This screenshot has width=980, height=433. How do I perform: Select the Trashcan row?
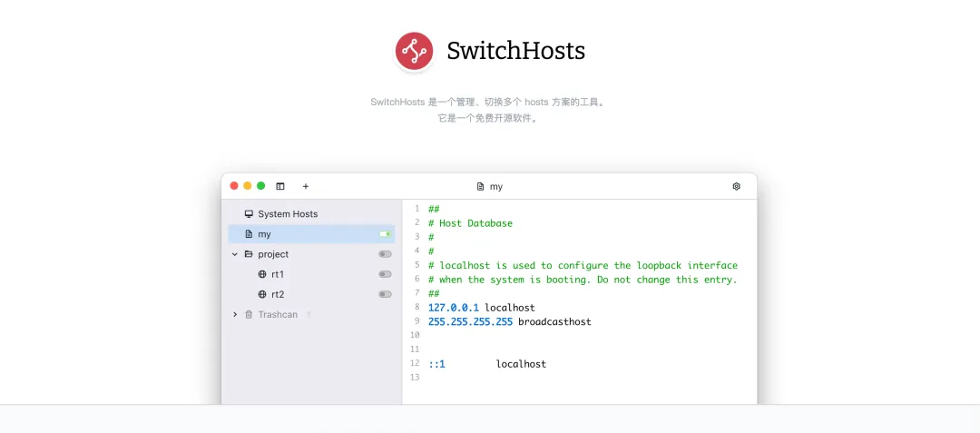point(311,314)
